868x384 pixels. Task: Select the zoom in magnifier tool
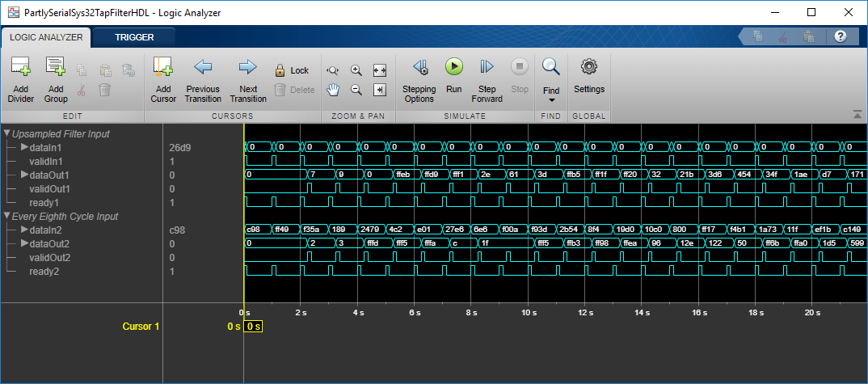(x=356, y=70)
